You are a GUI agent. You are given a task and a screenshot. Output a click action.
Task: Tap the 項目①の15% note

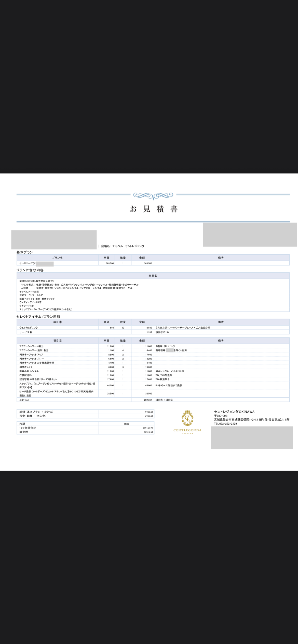[x=162, y=332]
